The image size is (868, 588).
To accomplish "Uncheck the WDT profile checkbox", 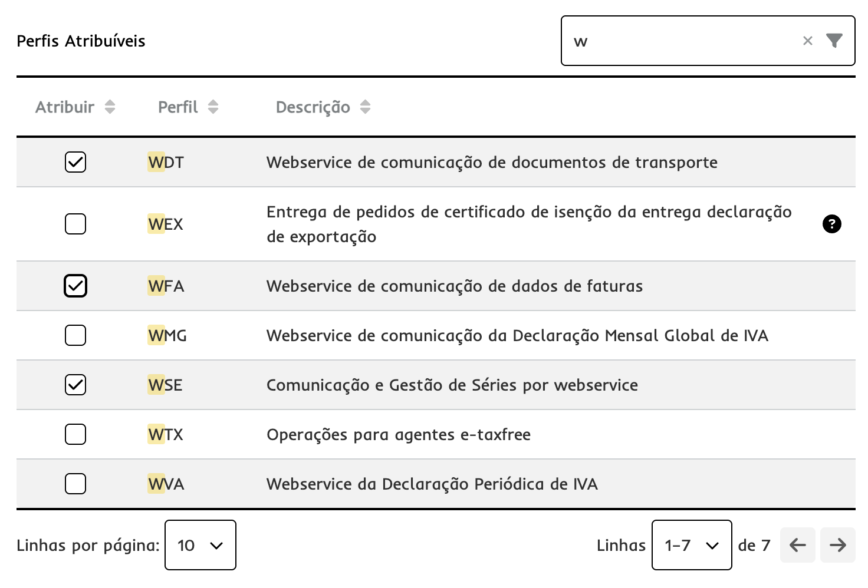I will pos(75,162).
